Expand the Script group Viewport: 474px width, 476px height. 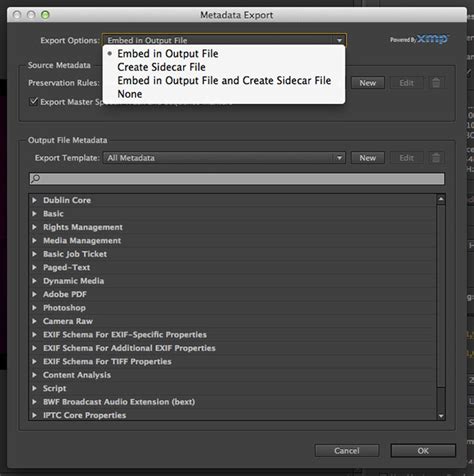tap(34, 388)
